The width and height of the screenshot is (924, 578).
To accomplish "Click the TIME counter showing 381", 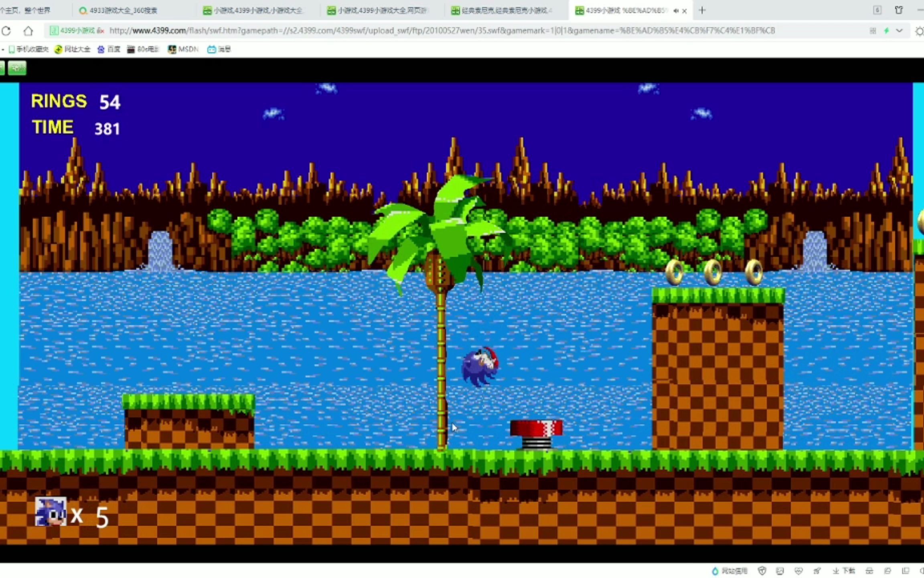I will point(76,128).
